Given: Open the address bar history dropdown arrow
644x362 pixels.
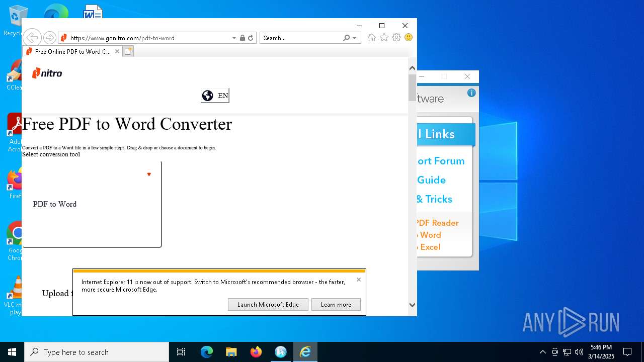Looking at the screenshot, I should (234, 38).
